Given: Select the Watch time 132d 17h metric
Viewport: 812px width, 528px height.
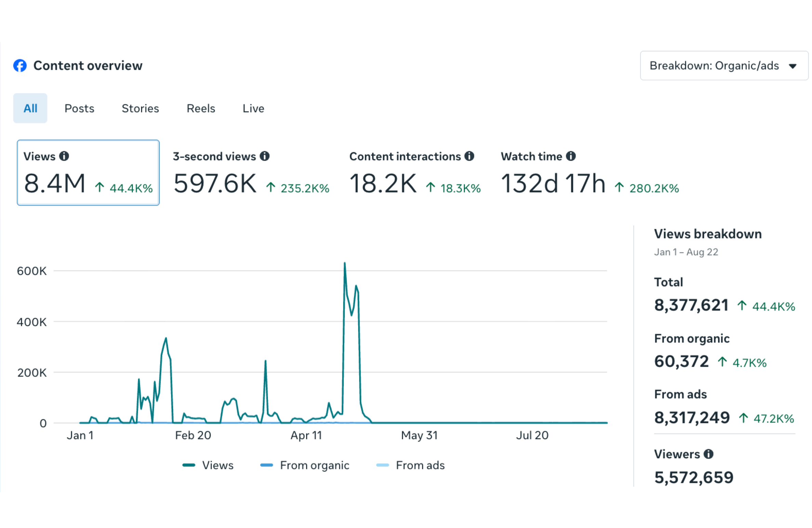Looking at the screenshot, I should tap(590, 173).
